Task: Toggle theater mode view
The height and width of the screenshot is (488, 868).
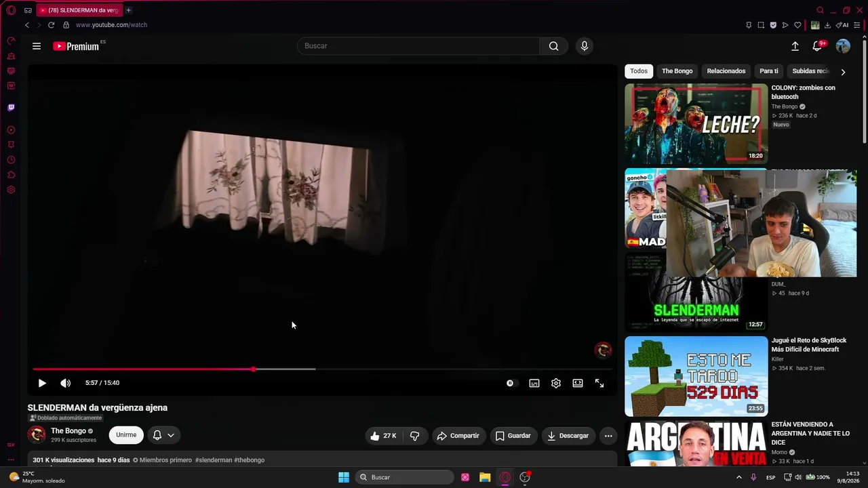Action: coord(578,383)
